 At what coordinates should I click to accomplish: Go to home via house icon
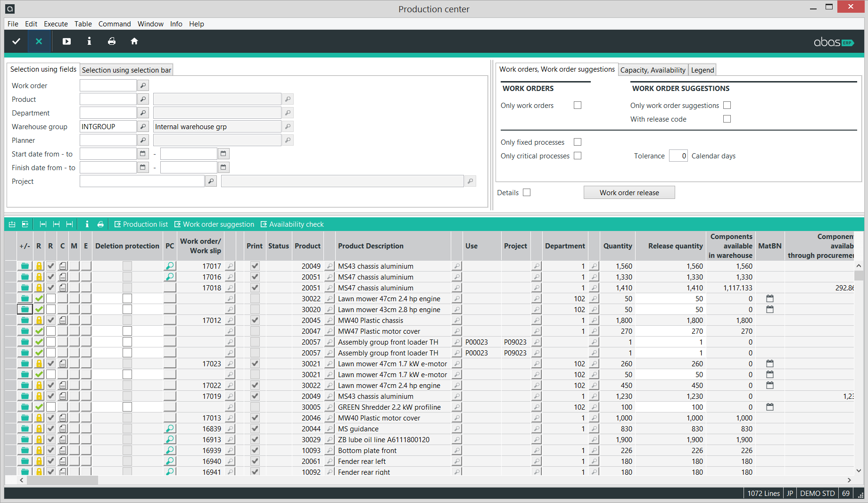coord(134,41)
